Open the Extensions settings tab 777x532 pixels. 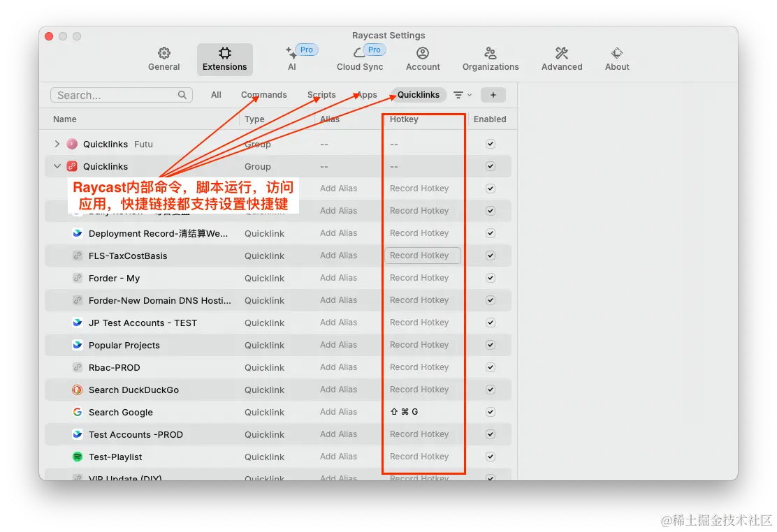[x=224, y=59]
